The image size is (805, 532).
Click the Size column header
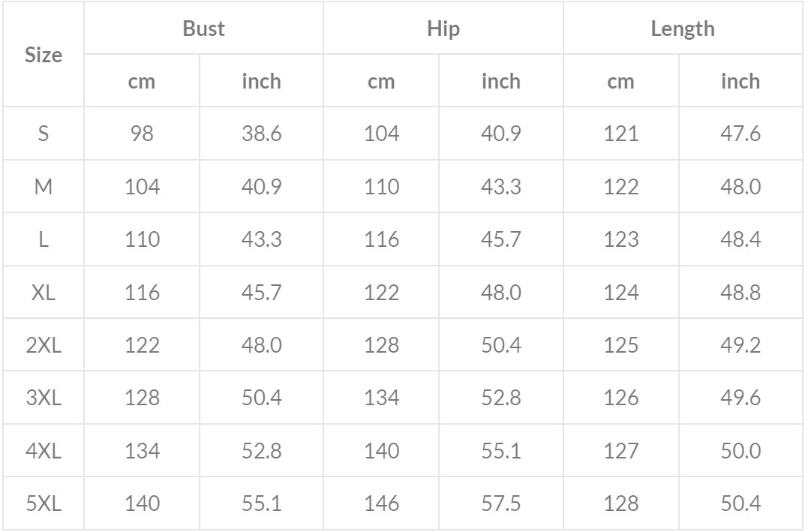coord(44,55)
